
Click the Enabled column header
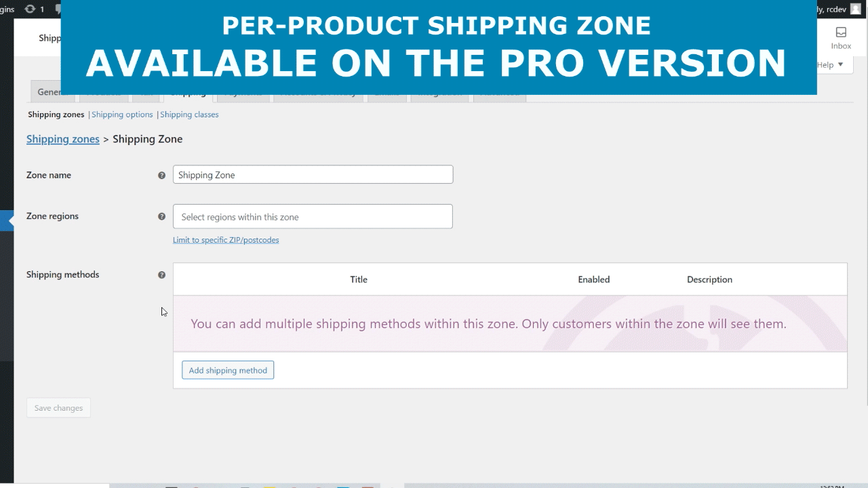coord(594,279)
